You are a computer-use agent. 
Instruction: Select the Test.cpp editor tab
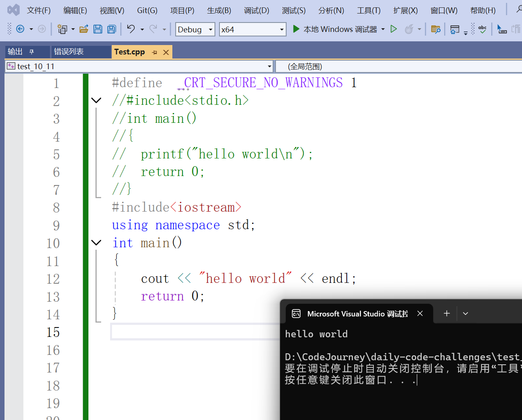pyautogui.click(x=129, y=52)
